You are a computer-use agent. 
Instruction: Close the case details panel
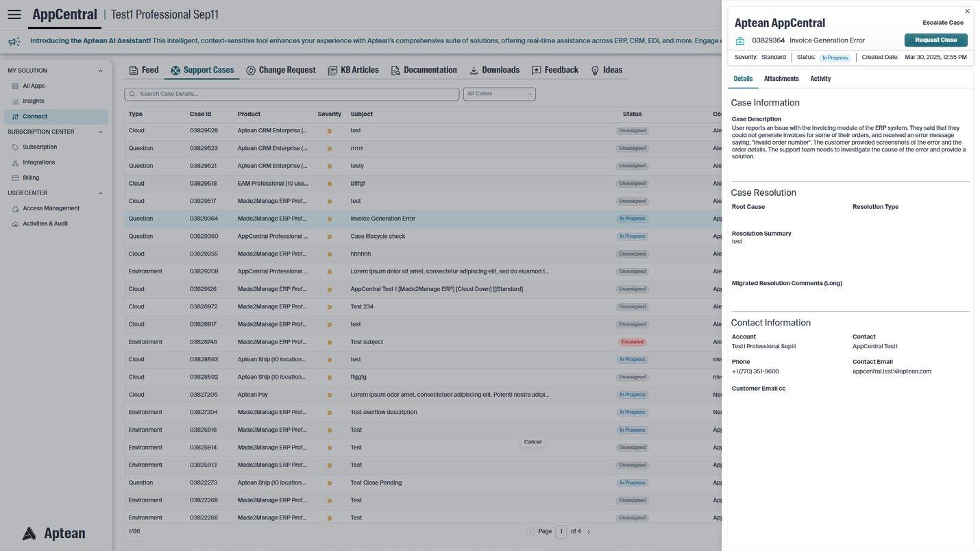967,11
